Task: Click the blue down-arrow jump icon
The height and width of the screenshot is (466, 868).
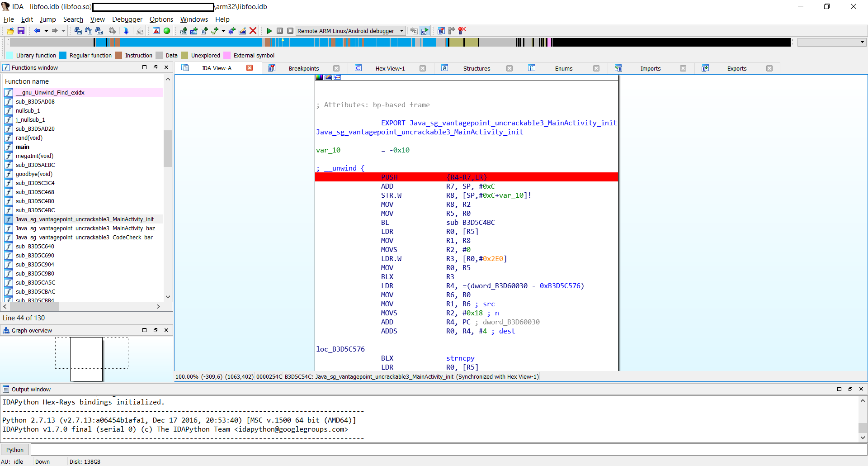Action: tap(127, 31)
